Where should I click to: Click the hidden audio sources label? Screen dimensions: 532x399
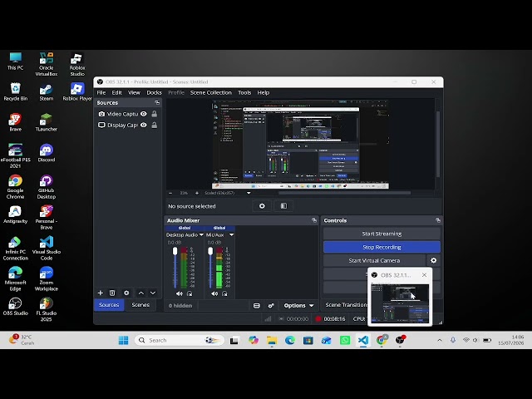point(180,306)
